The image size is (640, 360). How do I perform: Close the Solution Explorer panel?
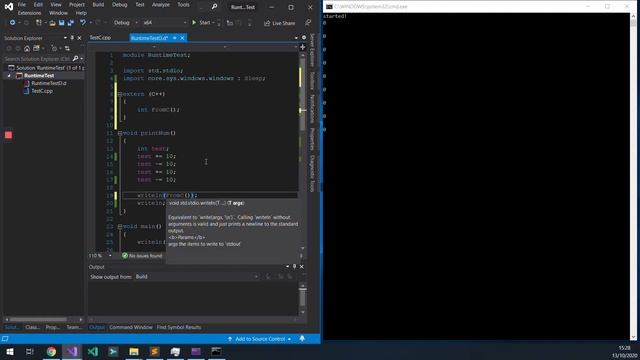click(80, 38)
